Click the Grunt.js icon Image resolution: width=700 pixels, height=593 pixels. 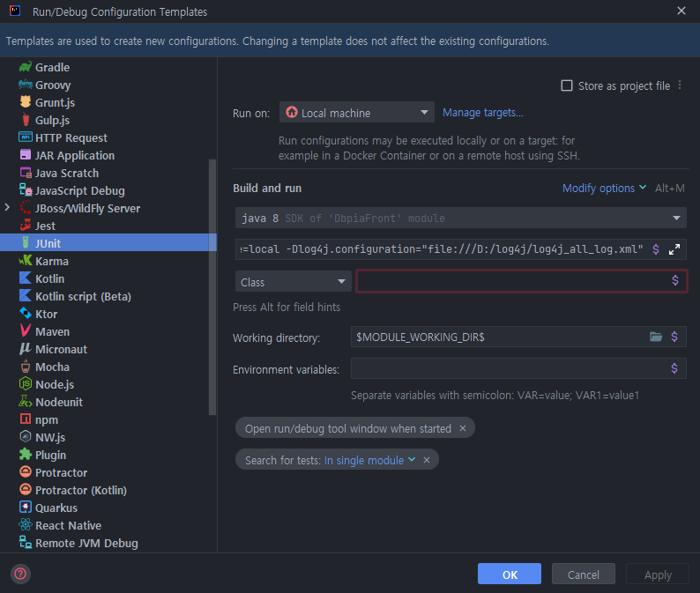pos(26,102)
